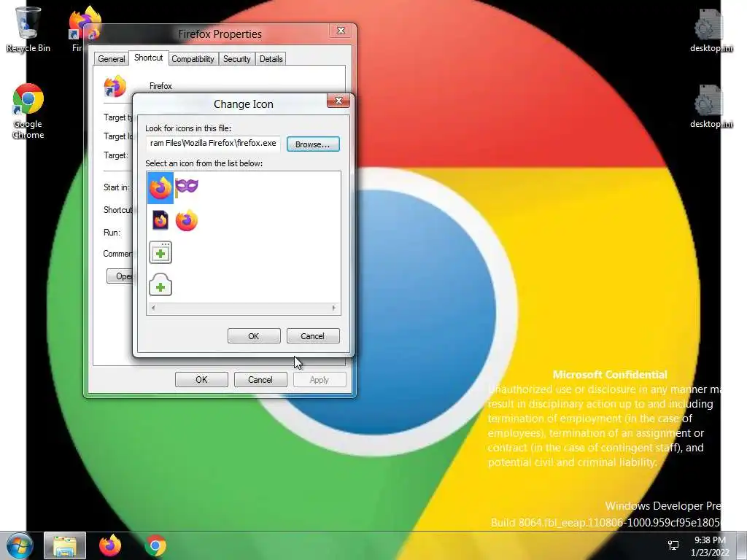Screen dimensions: 747x560
Task: Click the icon file path input field
Action: (213, 144)
